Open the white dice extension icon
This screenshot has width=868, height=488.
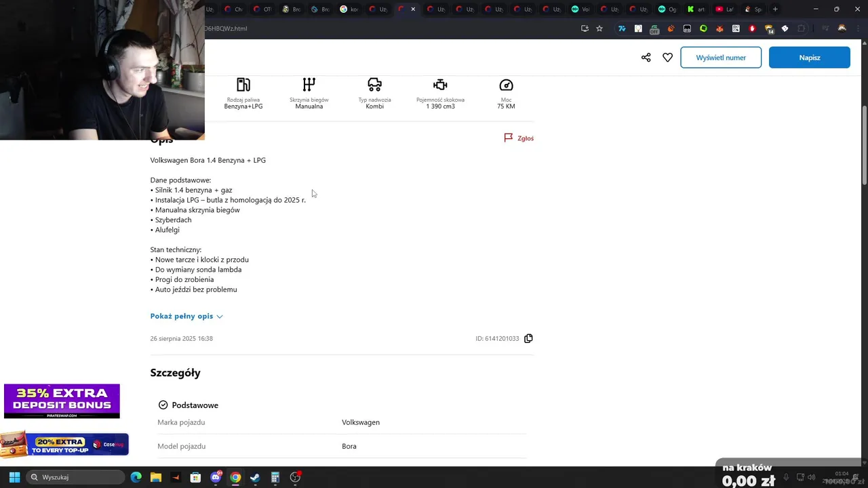point(785,28)
